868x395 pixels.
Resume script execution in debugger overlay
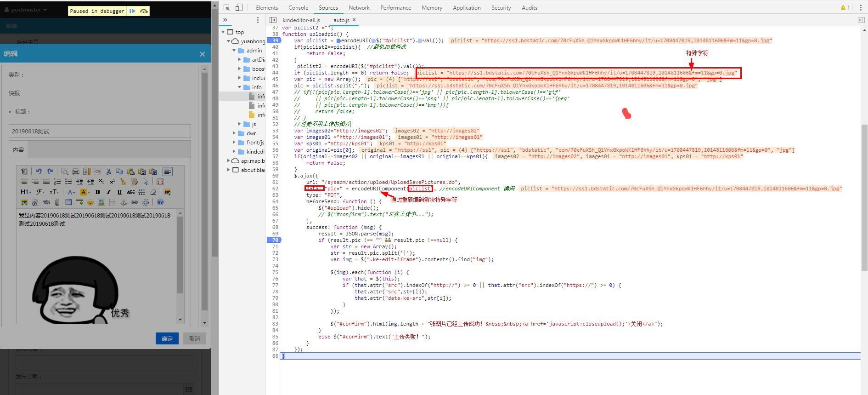click(x=132, y=11)
